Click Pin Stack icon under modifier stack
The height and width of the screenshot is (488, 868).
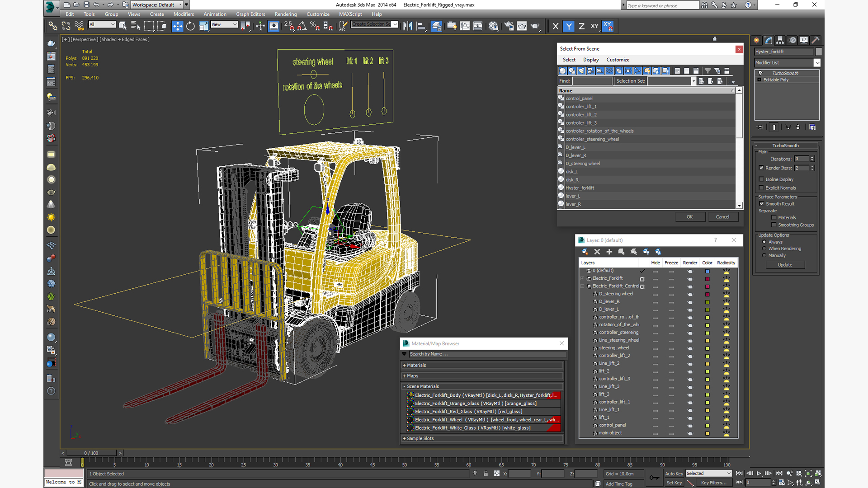[x=759, y=127]
